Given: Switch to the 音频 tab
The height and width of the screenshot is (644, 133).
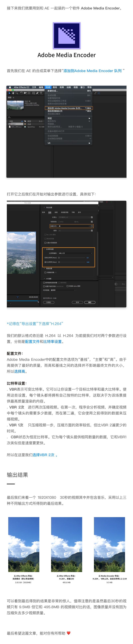Looking at the screenshot, I should tap(56, 212).
